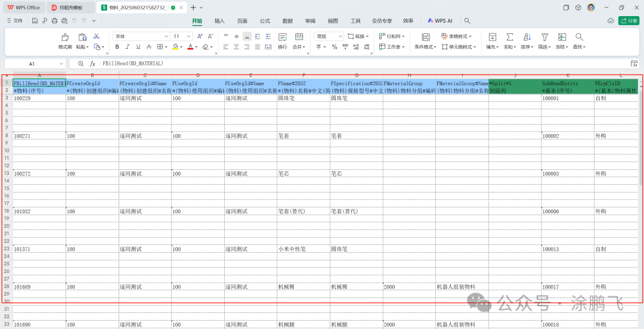The image size is (644, 329).
Task: Open the 数据 ribbon tab
Action: point(287,21)
